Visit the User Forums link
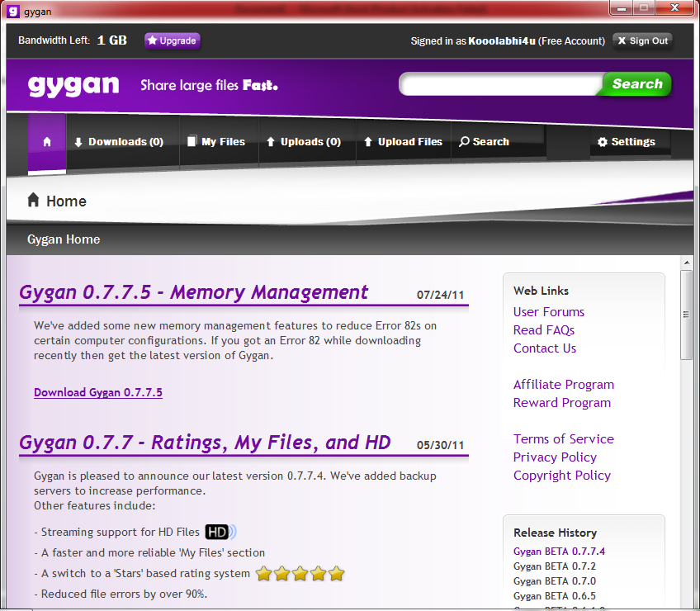 click(x=548, y=312)
